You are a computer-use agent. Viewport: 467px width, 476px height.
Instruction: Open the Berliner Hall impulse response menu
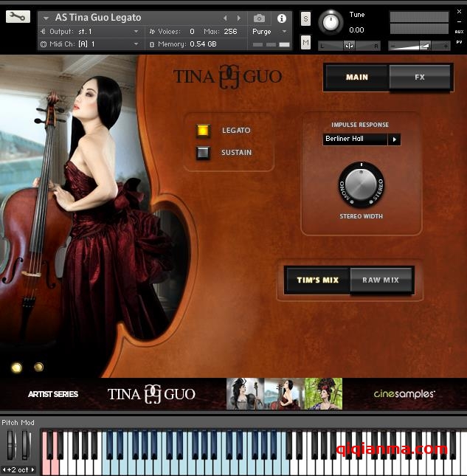pyautogui.click(x=355, y=139)
